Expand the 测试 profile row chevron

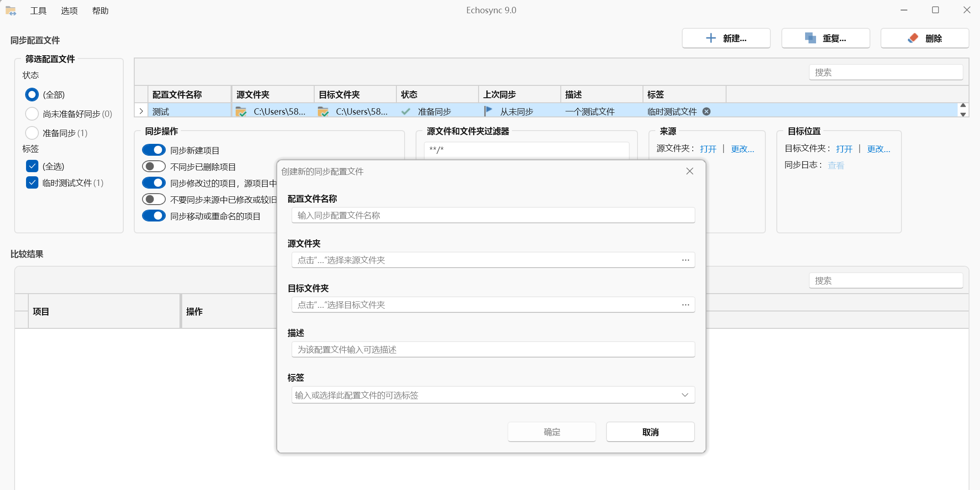(x=141, y=111)
